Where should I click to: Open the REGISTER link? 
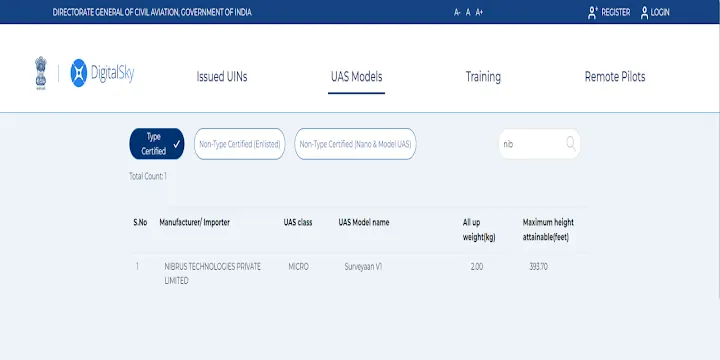(616, 12)
